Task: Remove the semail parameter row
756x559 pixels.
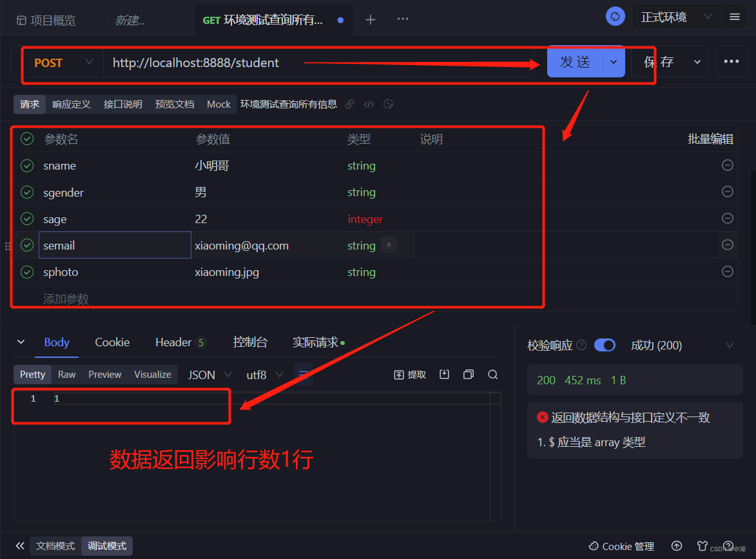Action: tap(728, 244)
